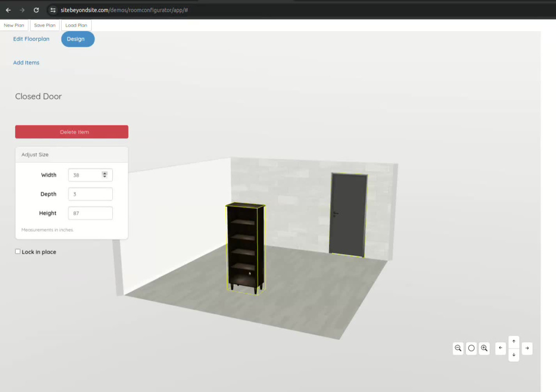This screenshot has height=392, width=556.
Task: Click the zoom out magnifier icon
Action: click(x=458, y=348)
